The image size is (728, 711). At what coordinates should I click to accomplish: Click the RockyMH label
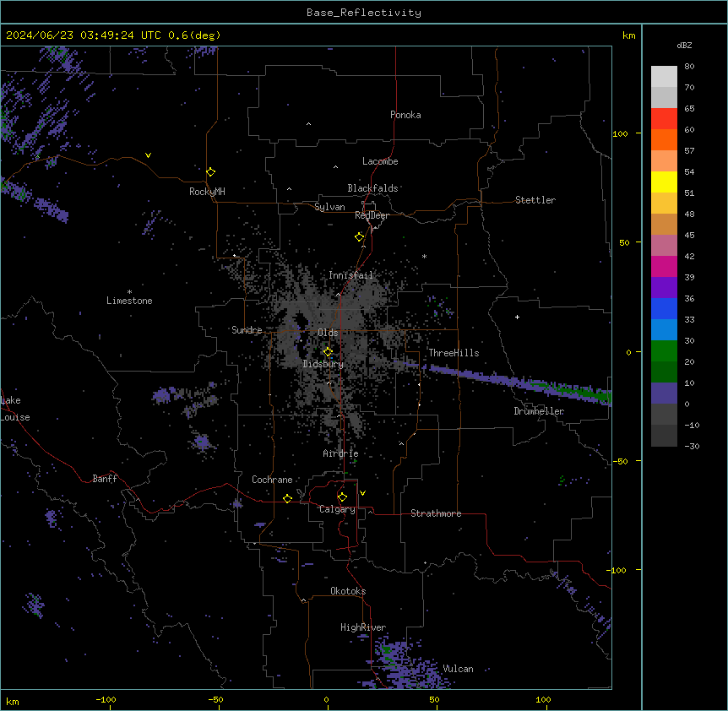click(x=207, y=192)
